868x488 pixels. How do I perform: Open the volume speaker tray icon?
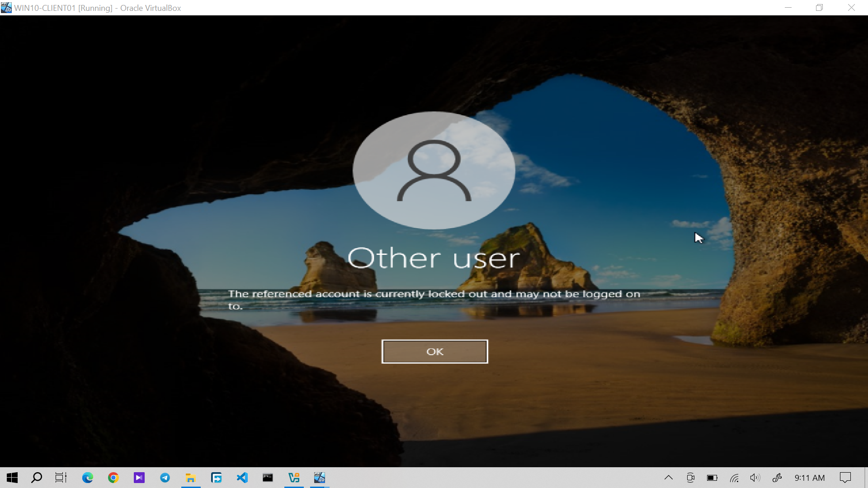[755, 478]
